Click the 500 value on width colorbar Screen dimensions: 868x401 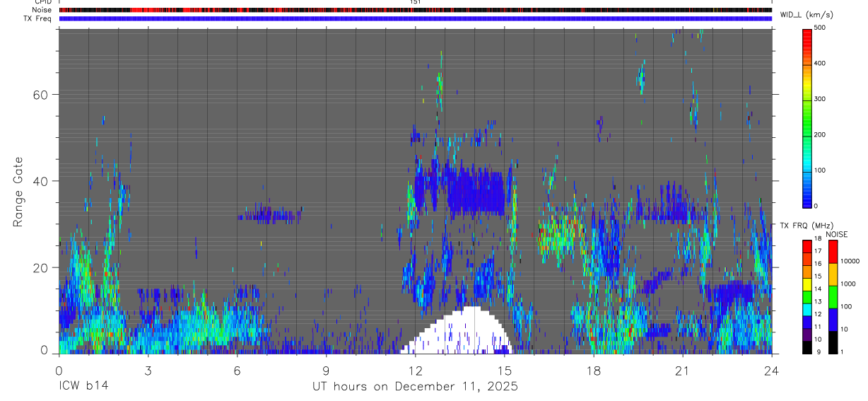[821, 28]
